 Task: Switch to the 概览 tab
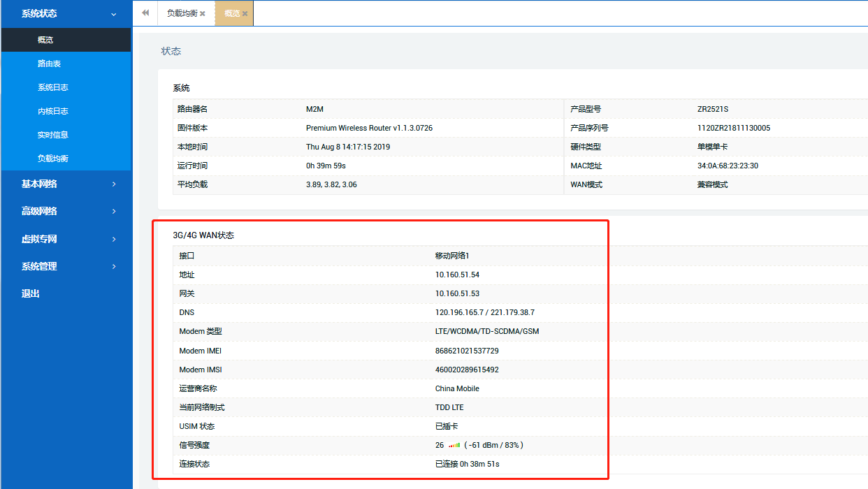[x=231, y=13]
